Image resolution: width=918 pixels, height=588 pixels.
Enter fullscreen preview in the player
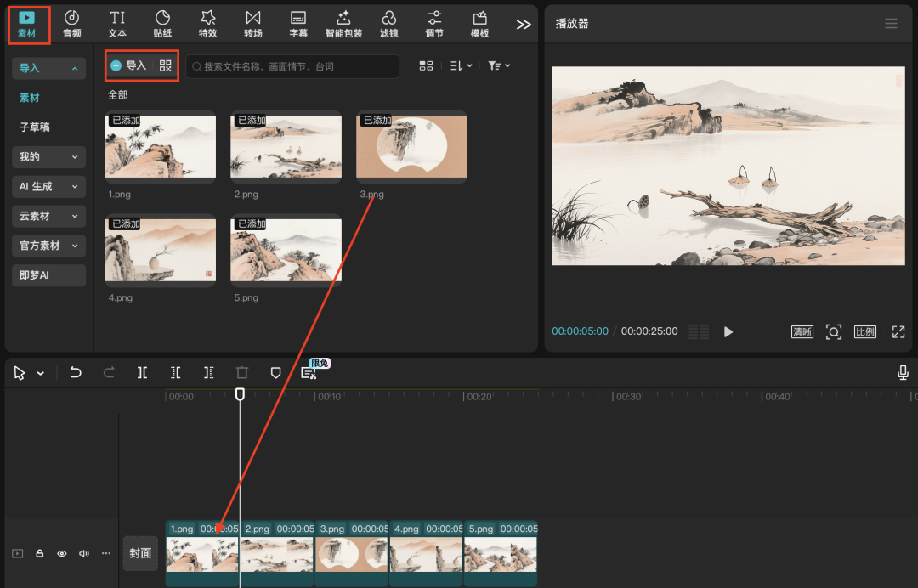tap(898, 331)
